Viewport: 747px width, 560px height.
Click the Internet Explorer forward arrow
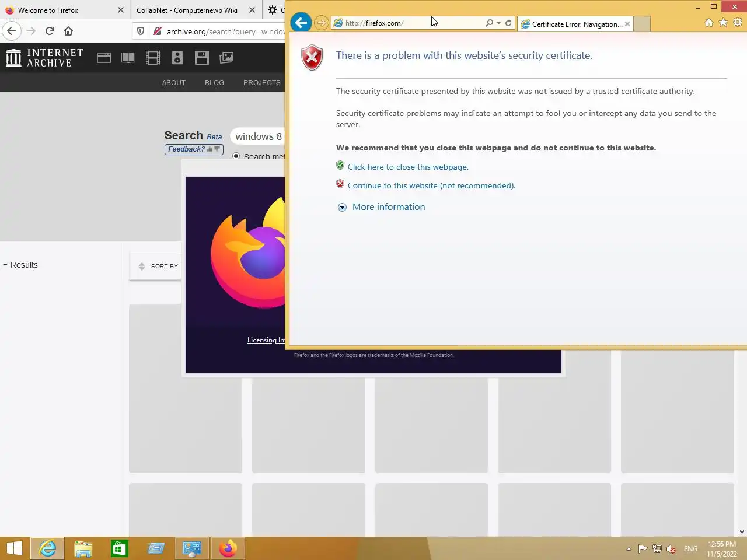[x=321, y=23]
